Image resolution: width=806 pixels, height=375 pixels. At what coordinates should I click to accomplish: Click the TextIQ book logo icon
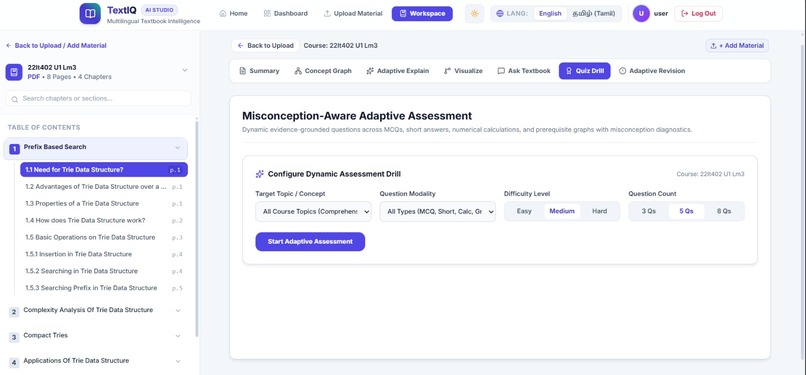[x=90, y=13]
